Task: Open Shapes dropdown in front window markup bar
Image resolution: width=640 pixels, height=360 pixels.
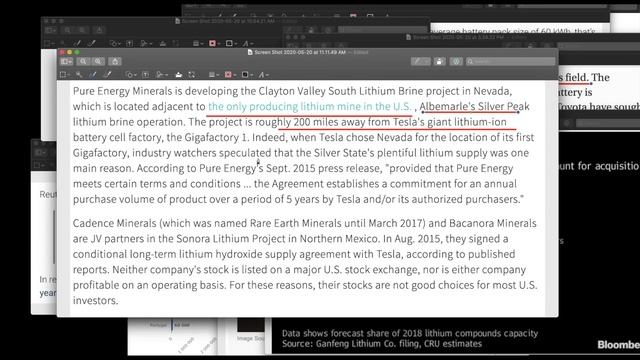Action: click(x=131, y=75)
